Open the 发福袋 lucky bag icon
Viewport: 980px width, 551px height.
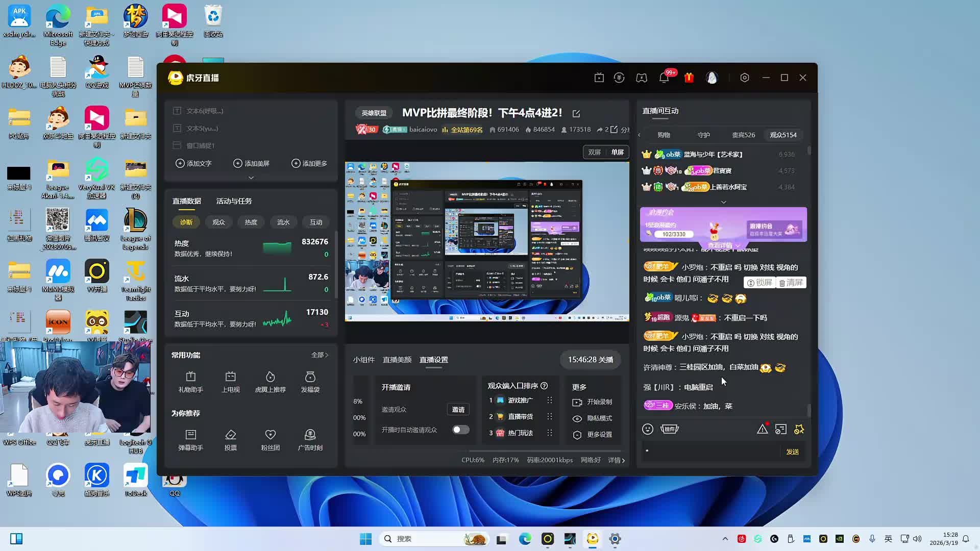[x=310, y=377]
